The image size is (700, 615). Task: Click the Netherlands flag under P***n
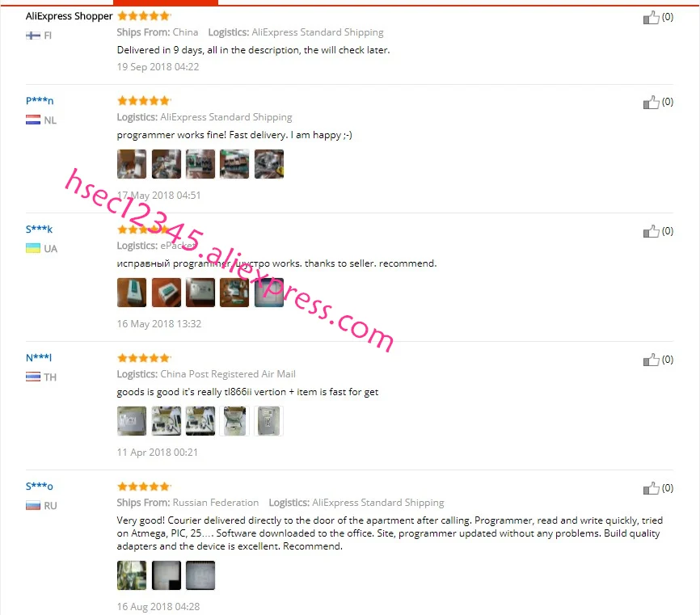click(33, 120)
